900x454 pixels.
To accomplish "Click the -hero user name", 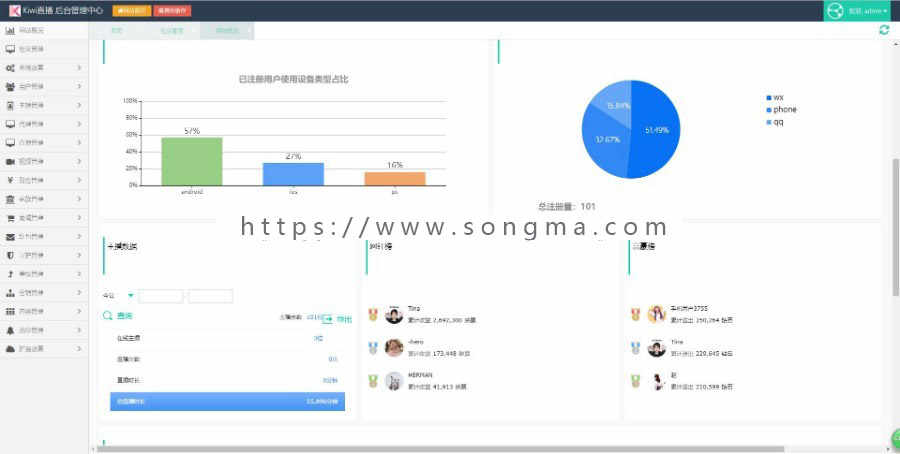I will tap(416, 342).
